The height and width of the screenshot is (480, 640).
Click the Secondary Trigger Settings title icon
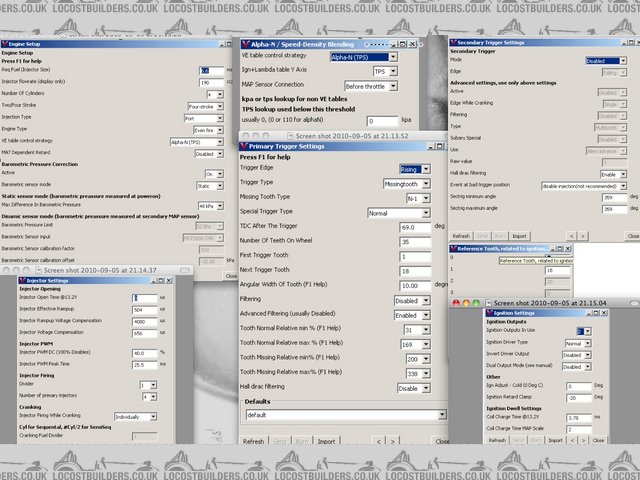pos(453,44)
